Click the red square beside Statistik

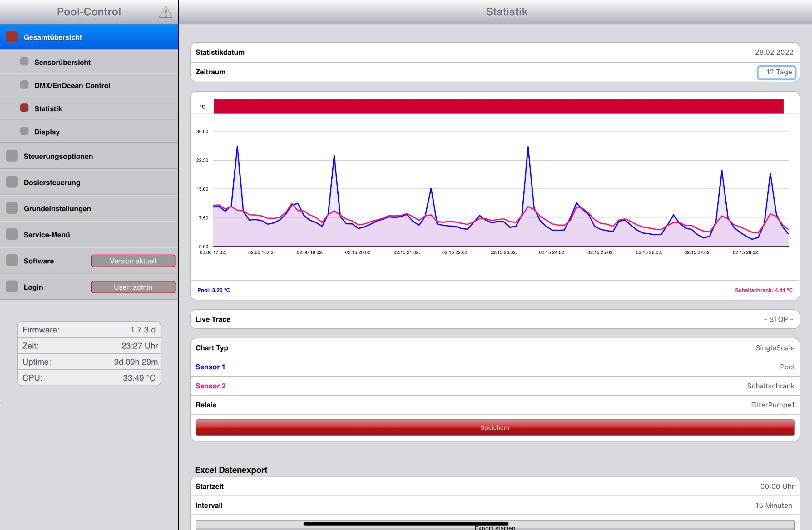pyautogui.click(x=24, y=108)
